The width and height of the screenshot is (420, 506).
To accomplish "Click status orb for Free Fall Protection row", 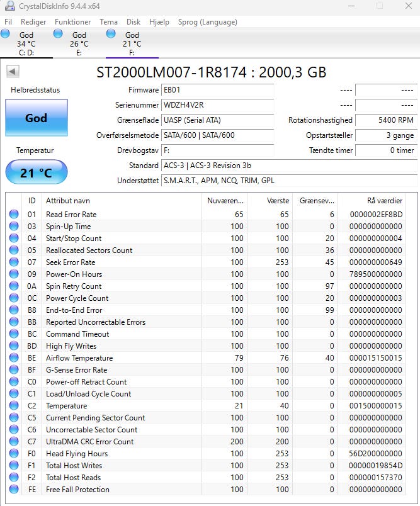I will click(x=14, y=489).
